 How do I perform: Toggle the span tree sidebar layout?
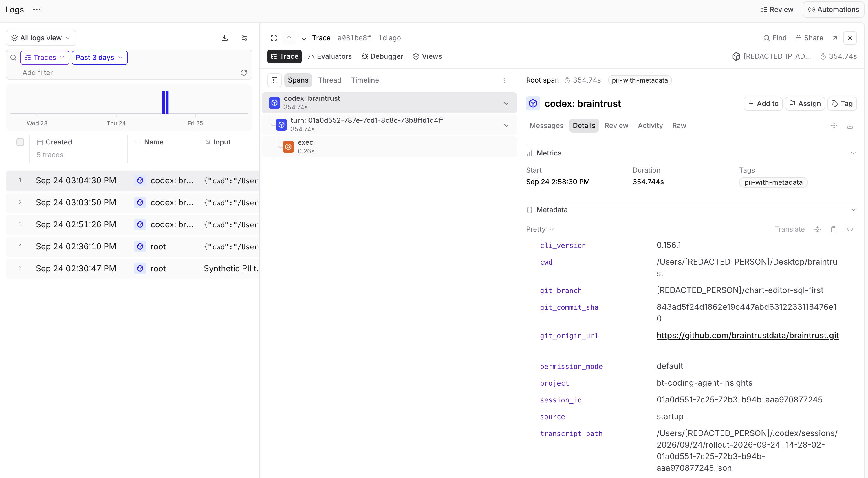coord(275,80)
